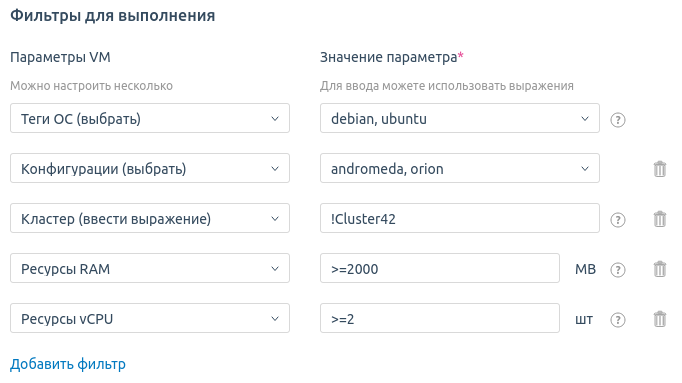Viewport: 682px width, 383px height.
Task: Click into the >=2 vCPU field
Action: pyautogui.click(x=440, y=318)
